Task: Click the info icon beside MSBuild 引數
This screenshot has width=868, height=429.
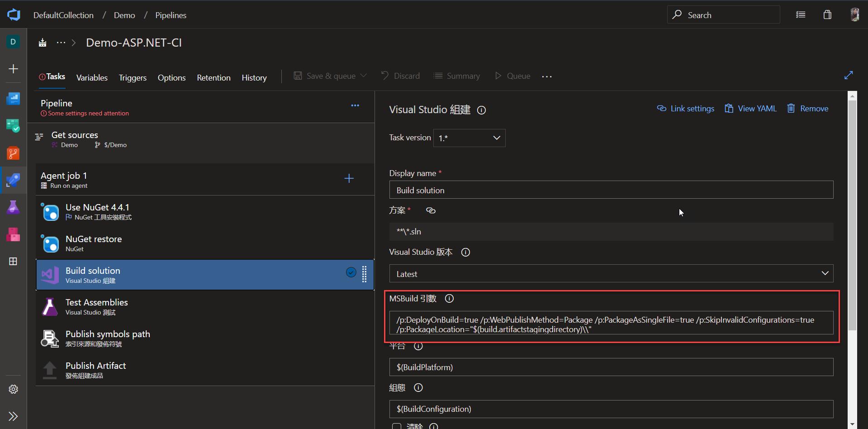Action: point(449,298)
